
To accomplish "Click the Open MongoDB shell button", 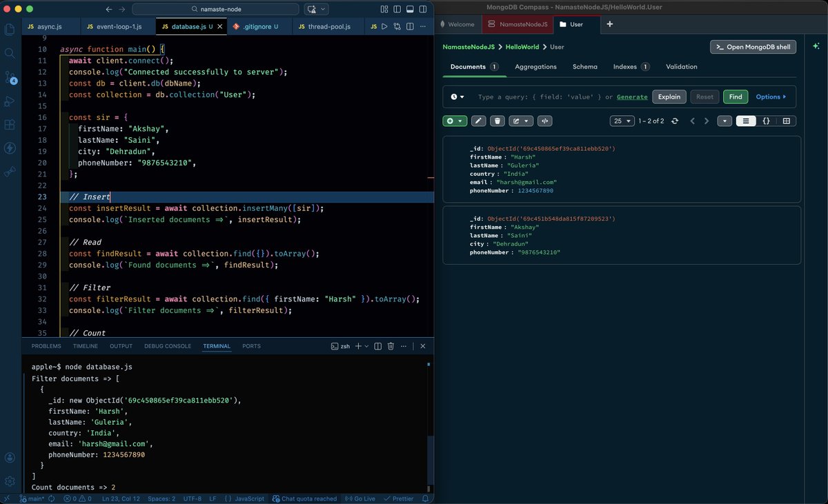I will [753, 47].
